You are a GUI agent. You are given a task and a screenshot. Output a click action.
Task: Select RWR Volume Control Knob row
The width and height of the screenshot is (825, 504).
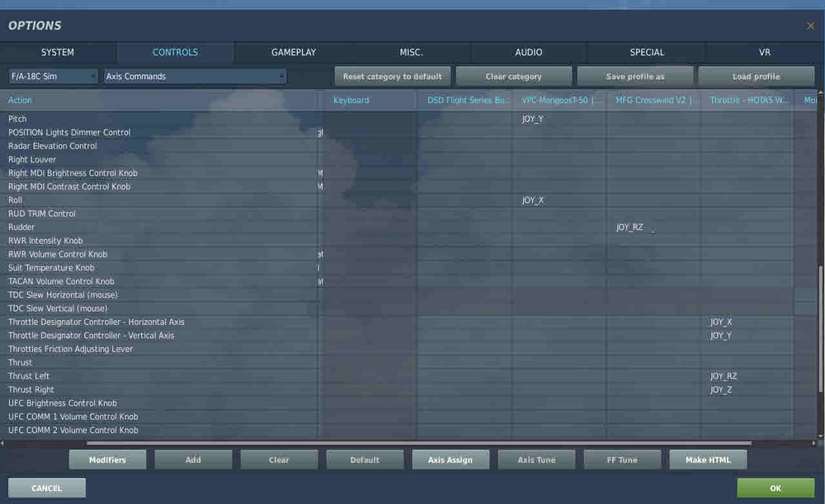(158, 255)
